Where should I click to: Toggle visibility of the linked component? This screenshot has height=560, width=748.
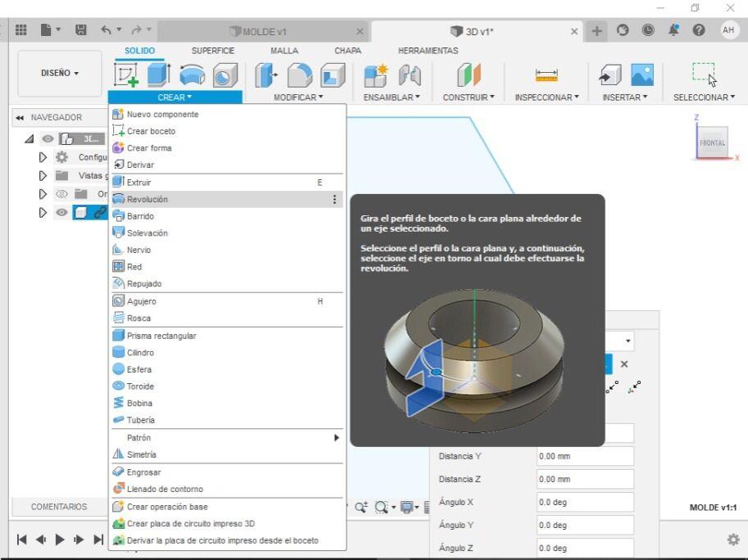(x=61, y=213)
